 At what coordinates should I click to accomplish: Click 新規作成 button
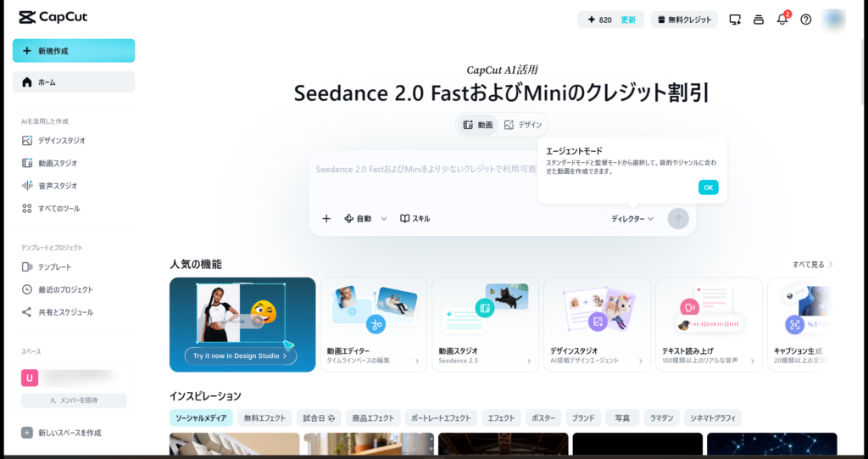tap(74, 50)
